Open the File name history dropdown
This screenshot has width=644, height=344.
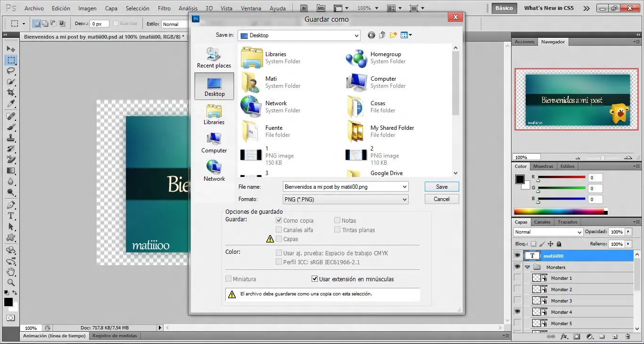pyautogui.click(x=405, y=187)
